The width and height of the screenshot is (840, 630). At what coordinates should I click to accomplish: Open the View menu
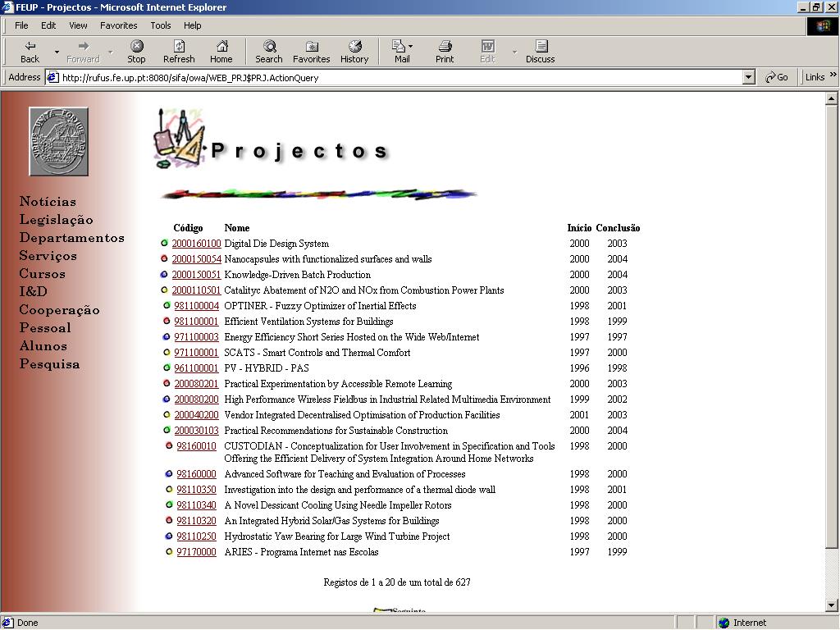point(78,25)
